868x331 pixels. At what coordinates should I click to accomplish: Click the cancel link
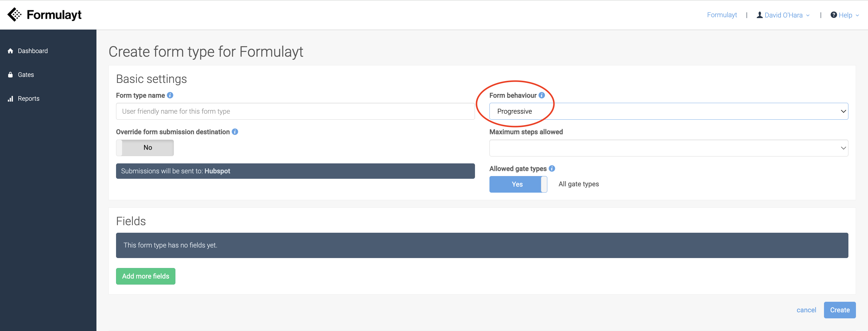coord(806,310)
